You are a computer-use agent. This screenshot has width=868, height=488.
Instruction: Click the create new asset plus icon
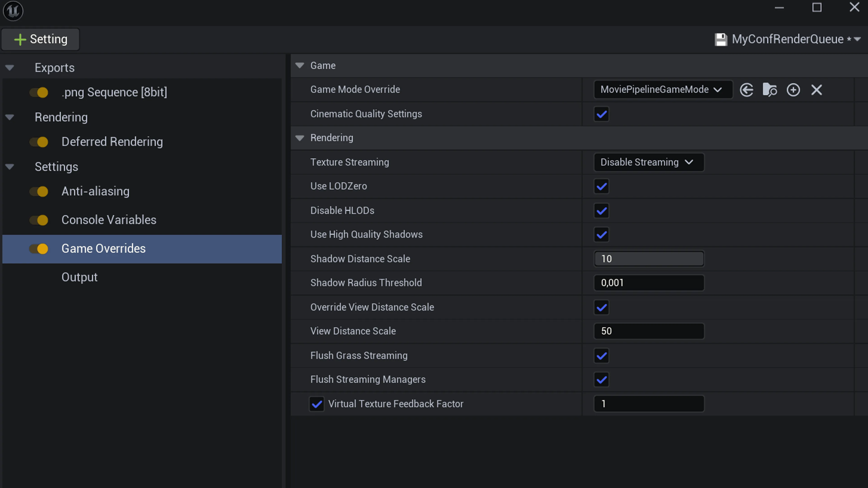tap(793, 90)
